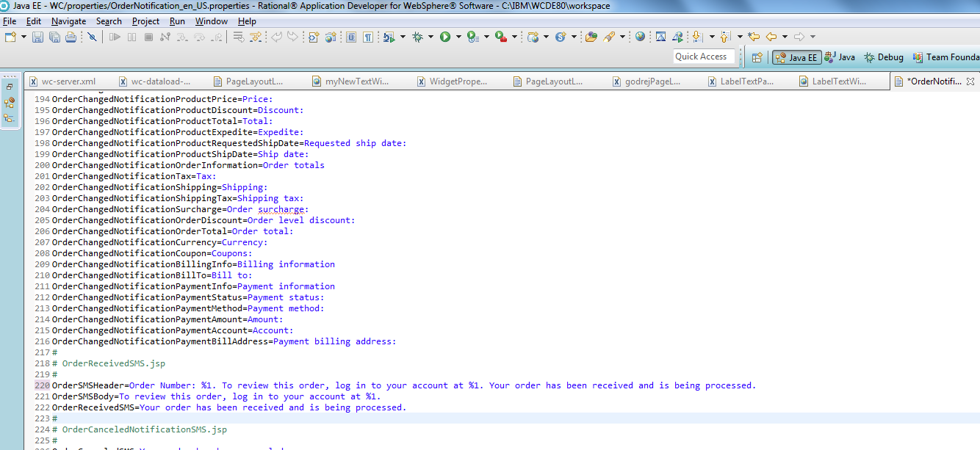Click the Terminate (stop) debug icon
The image size is (980, 450).
[x=150, y=37]
